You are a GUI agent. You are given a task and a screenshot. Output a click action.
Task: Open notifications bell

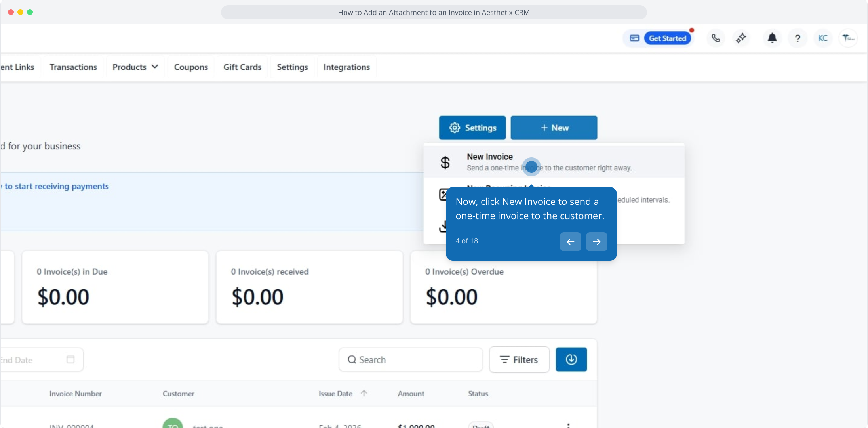772,38
